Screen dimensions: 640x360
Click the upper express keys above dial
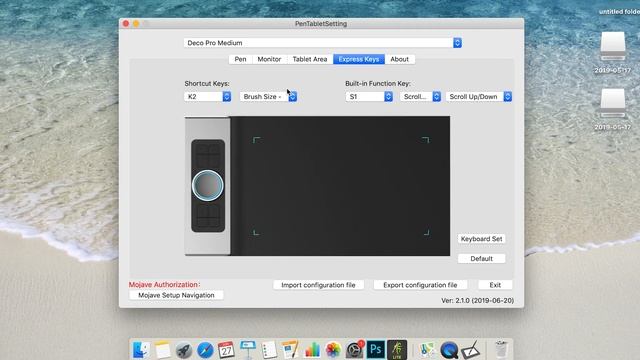click(x=208, y=155)
